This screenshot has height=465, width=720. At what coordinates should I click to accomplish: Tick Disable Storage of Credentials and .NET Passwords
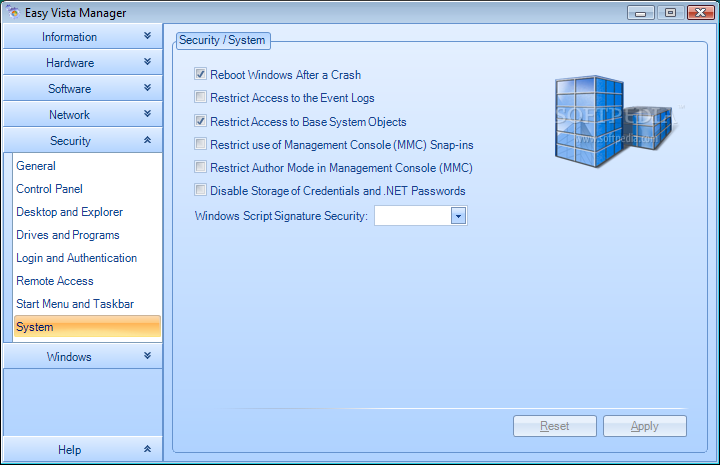[200, 190]
